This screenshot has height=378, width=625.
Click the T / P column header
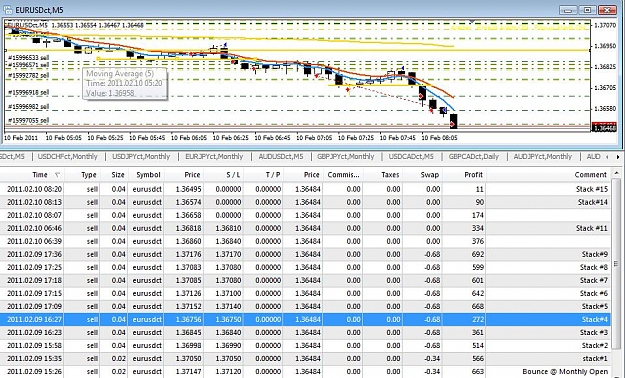click(263, 175)
